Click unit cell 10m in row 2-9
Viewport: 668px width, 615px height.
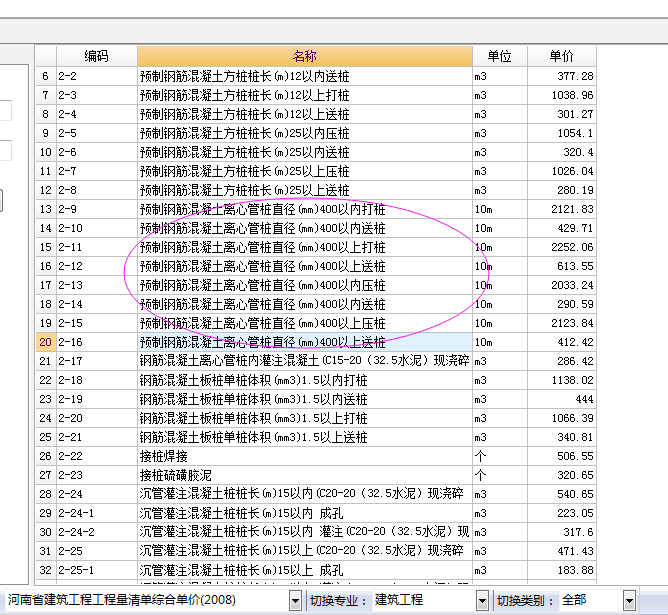point(500,209)
